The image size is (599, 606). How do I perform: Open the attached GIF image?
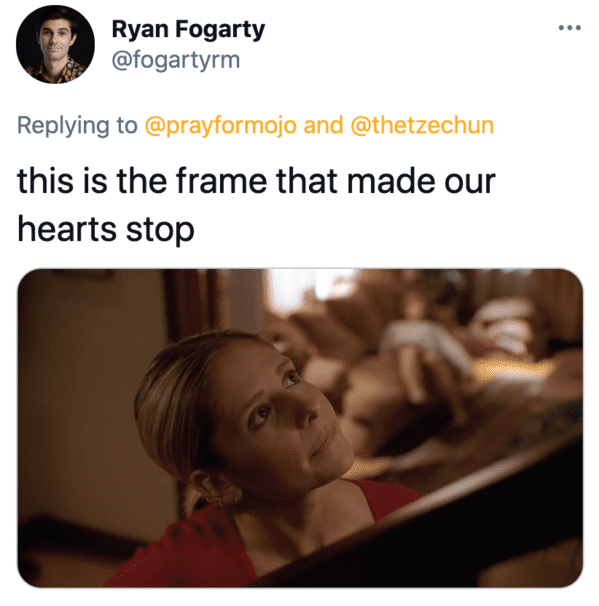click(300, 428)
